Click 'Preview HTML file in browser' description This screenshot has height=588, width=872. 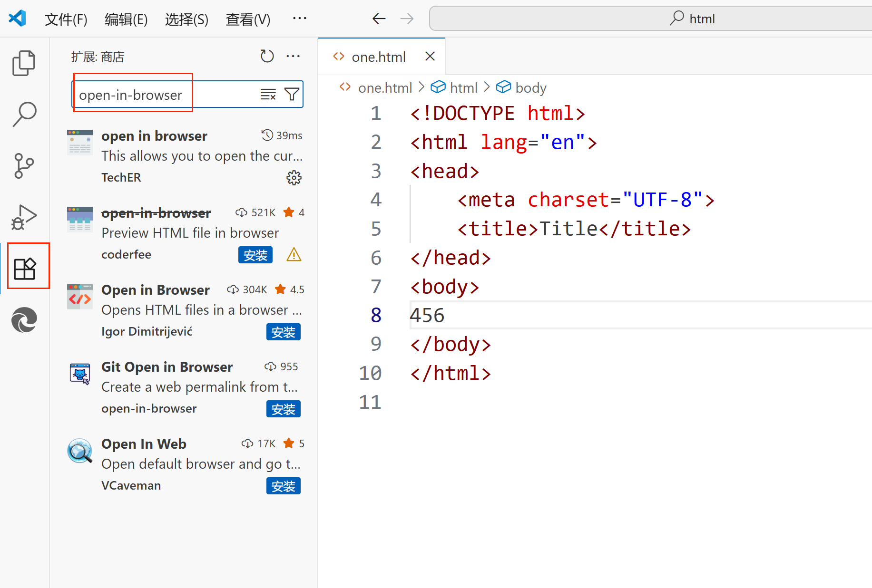click(x=190, y=233)
